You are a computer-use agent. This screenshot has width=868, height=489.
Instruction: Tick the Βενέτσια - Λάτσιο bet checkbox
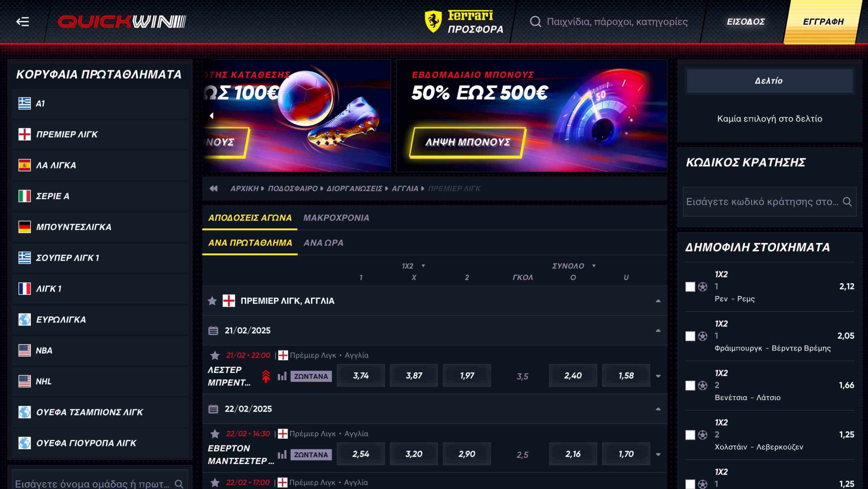pos(690,385)
